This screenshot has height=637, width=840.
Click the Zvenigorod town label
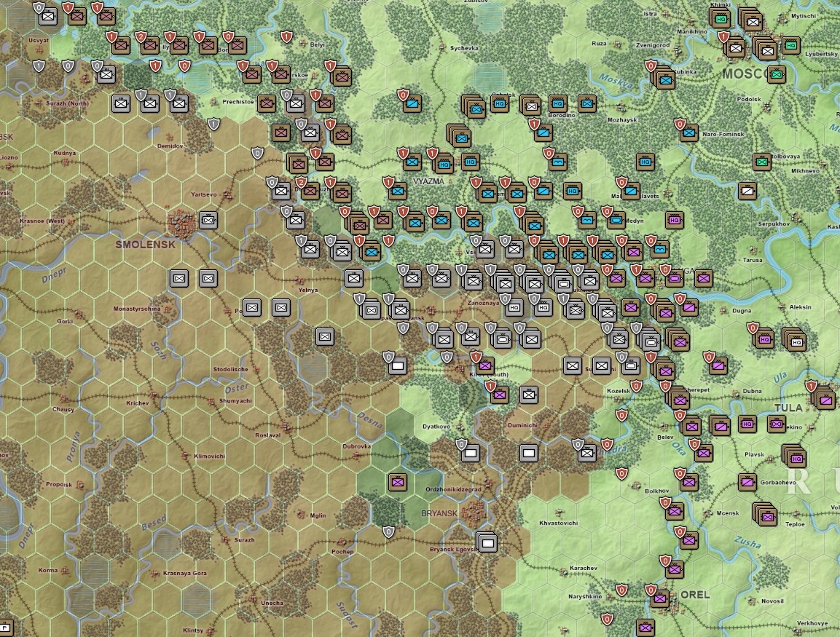pos(653,45)
